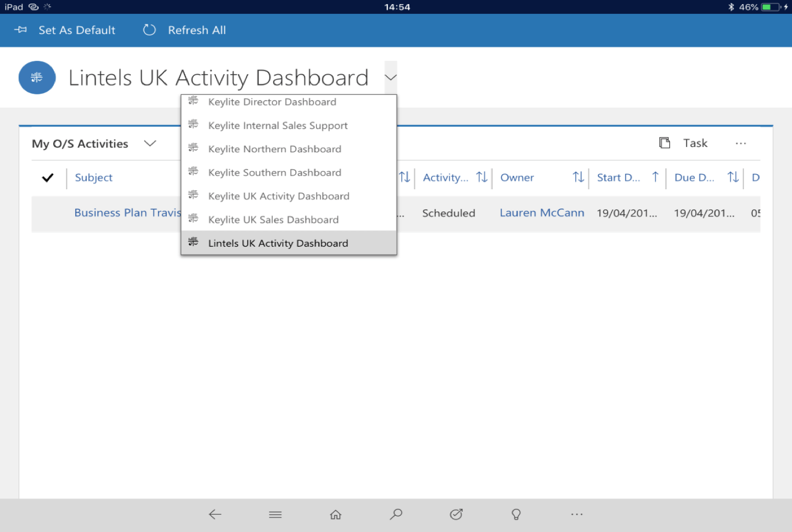Select Lintels UK Activity Dashboard list entry
The image size is (792, 532).
pyautogui.click(x=289, y=243)
